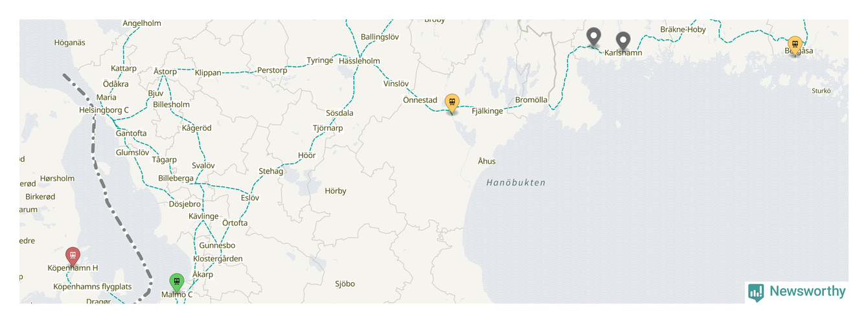Viewport: 868px width, 323px height.
Task: Click the yellow train marker near Önnestad
Action: 452,103
